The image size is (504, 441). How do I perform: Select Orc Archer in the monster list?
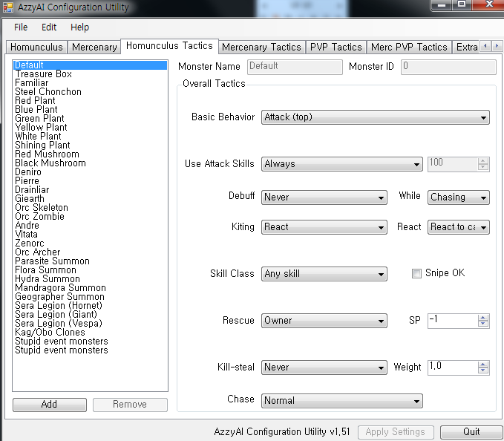(38, 252)
